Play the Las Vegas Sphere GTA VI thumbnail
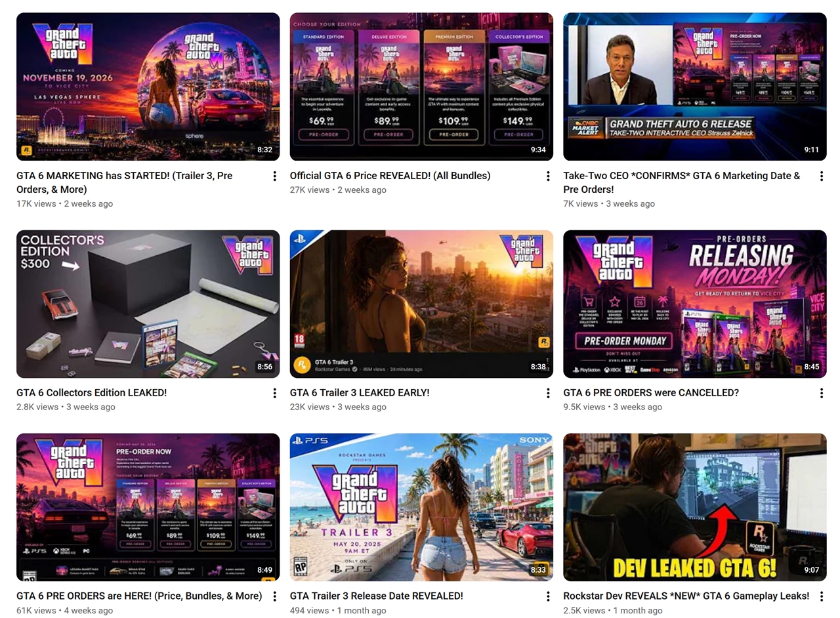This screenshot has width=840, height=618. 148,87
